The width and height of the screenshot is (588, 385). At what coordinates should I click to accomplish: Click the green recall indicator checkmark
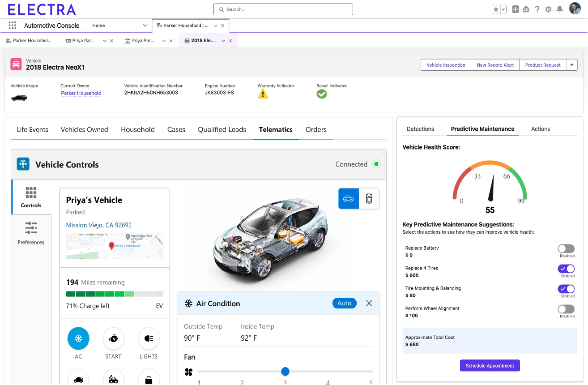point(322,94)
